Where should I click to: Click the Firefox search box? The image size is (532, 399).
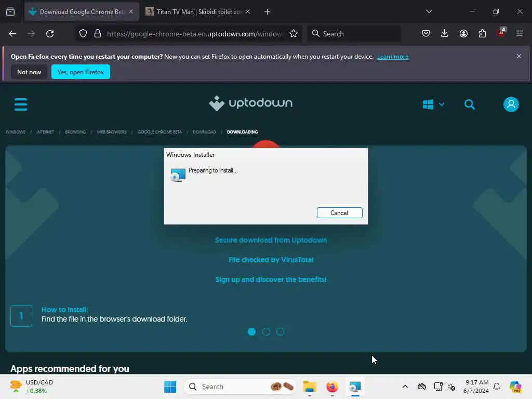coord(354,34)
